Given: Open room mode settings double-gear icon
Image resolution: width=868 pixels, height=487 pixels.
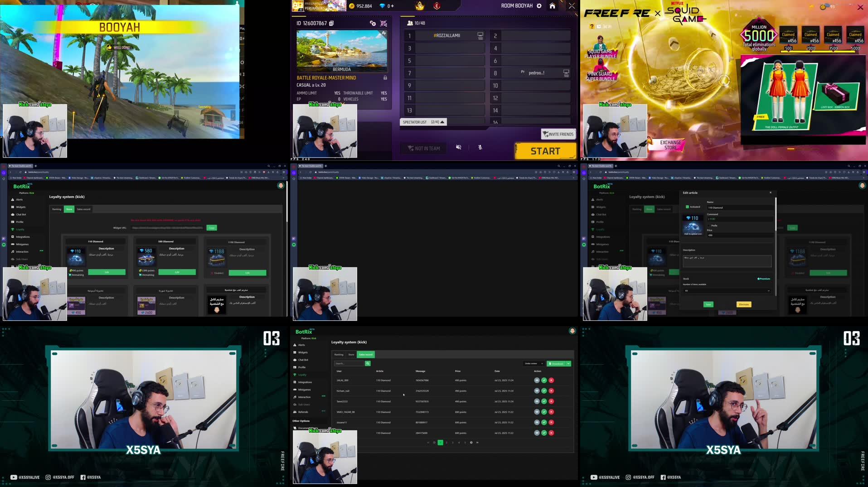Looking at the screenshot, I should pyautogui.click(x=373, y=23).
